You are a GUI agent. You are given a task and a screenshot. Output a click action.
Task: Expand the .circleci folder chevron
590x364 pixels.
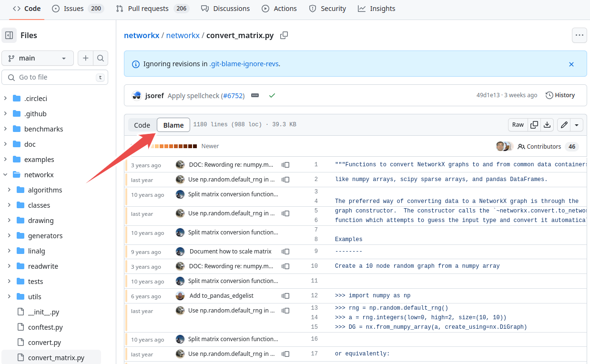[x=5, y=99]
